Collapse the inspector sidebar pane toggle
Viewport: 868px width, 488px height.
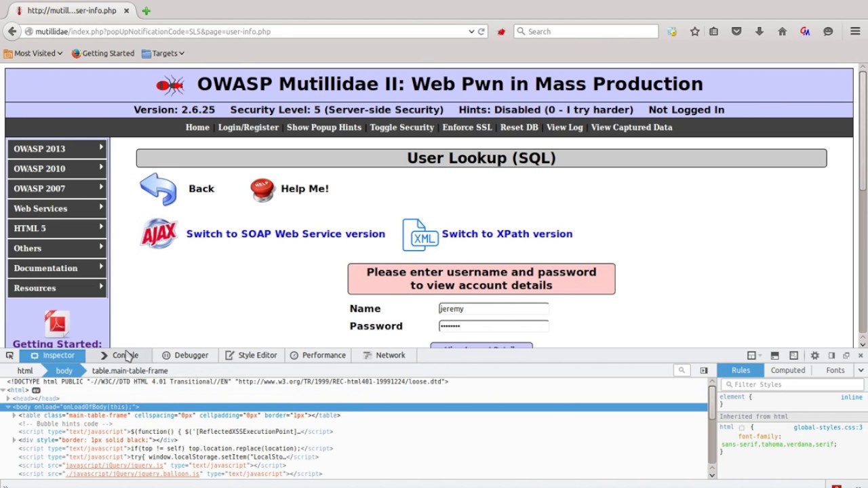click(x=703, y=370)
